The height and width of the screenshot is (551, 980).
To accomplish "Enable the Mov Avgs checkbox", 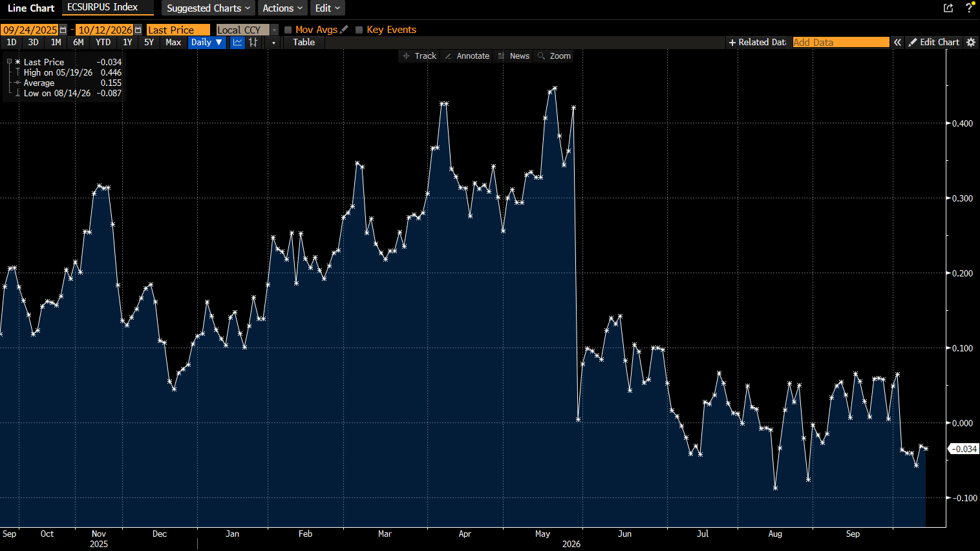I will (x=288, y=30).
